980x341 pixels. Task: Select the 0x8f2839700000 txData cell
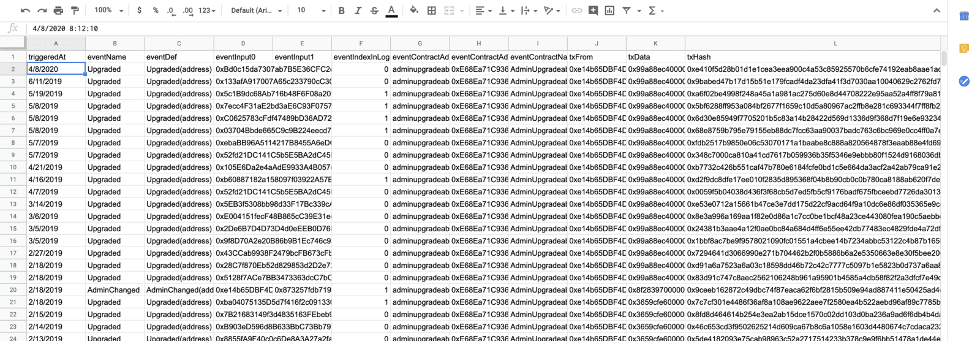click(x=655, y=289)
